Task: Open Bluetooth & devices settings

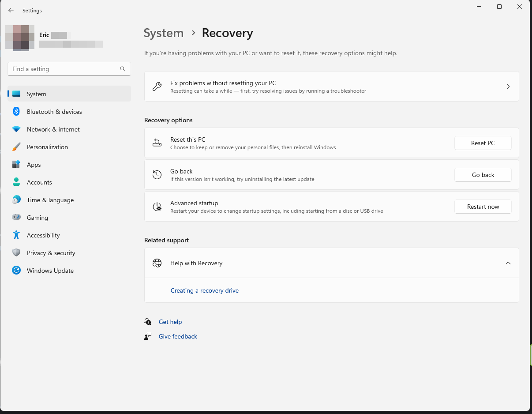Action: (x=54, y=112)
